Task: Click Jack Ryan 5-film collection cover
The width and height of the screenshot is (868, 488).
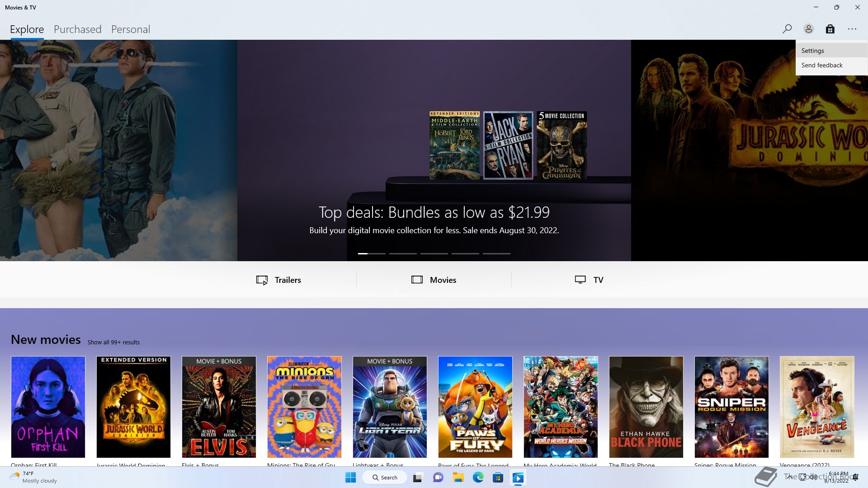Action: 508,145
